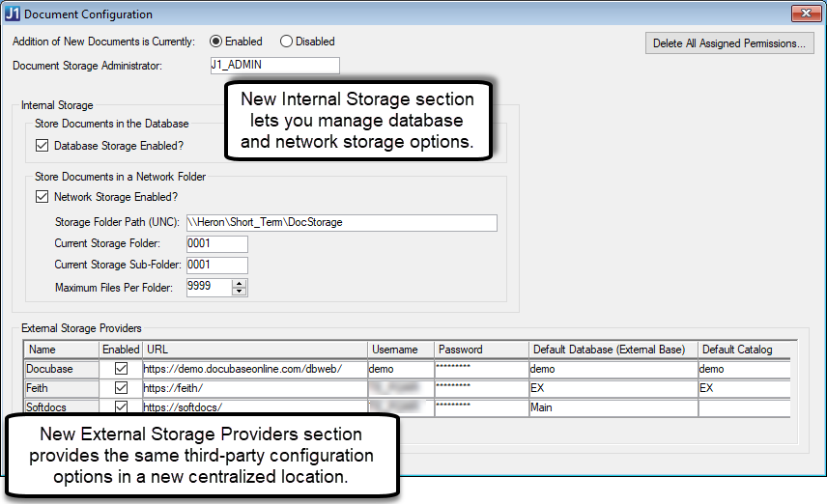Viewport: 827px width, 504px height.
Task: Click Feith Default Catalog cell 'EX'
Action: point(744,388)
